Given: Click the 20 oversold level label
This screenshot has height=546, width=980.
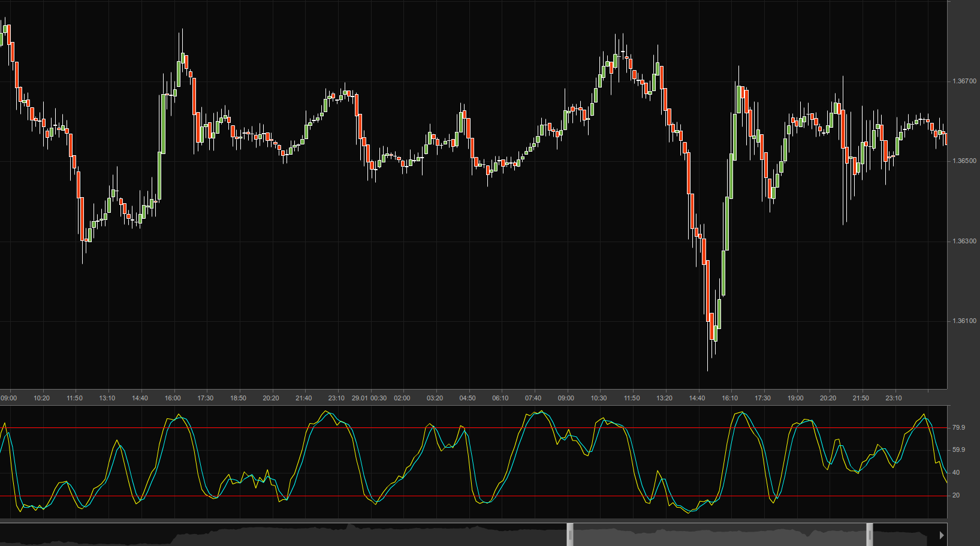Looking at the screenshot, I should point(956,495).
